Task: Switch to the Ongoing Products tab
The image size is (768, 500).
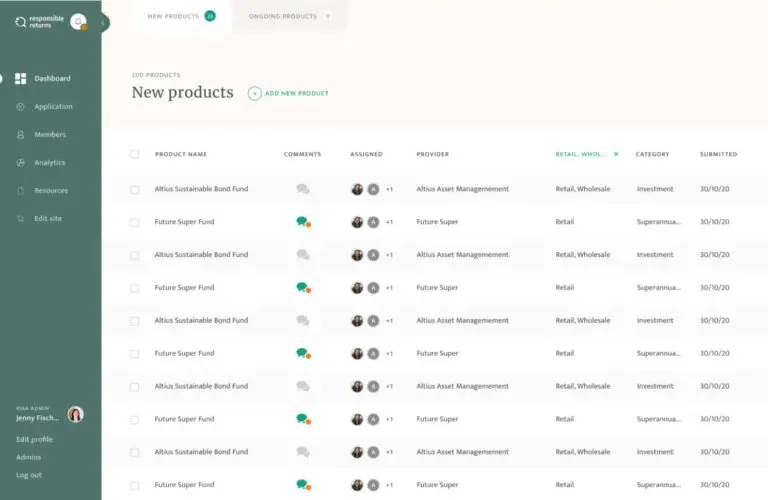Action: [x=289, y=16]
